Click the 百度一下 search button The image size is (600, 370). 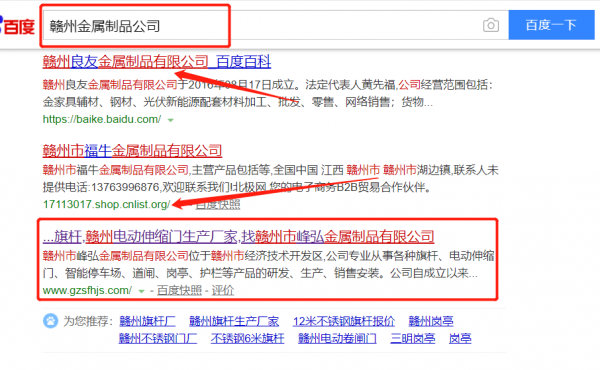(x=551, y=25)
